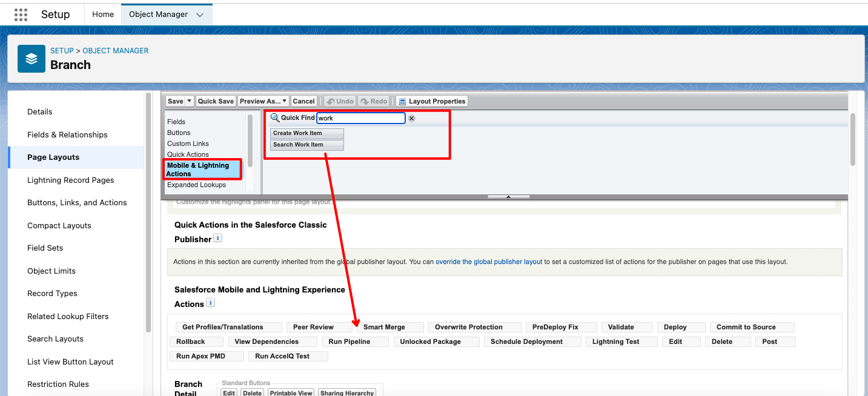Select Buttons in the palette list
Screen dimensions: 868x396
pos(179,133)
